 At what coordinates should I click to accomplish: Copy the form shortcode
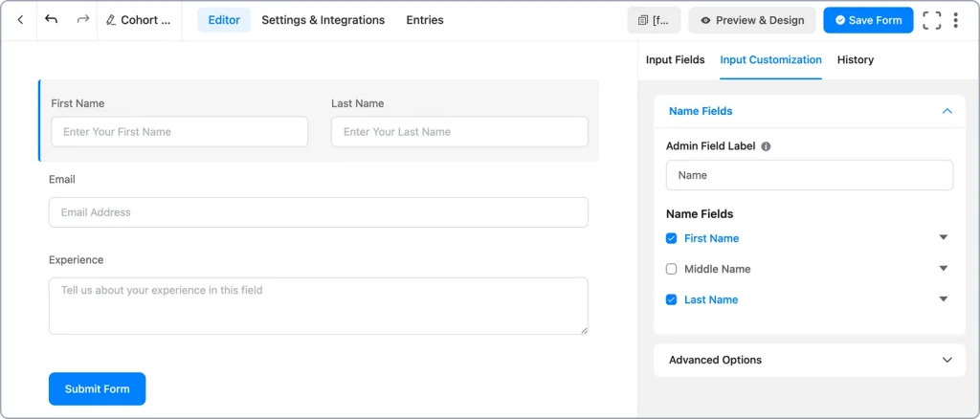click(x=654, y=20)
